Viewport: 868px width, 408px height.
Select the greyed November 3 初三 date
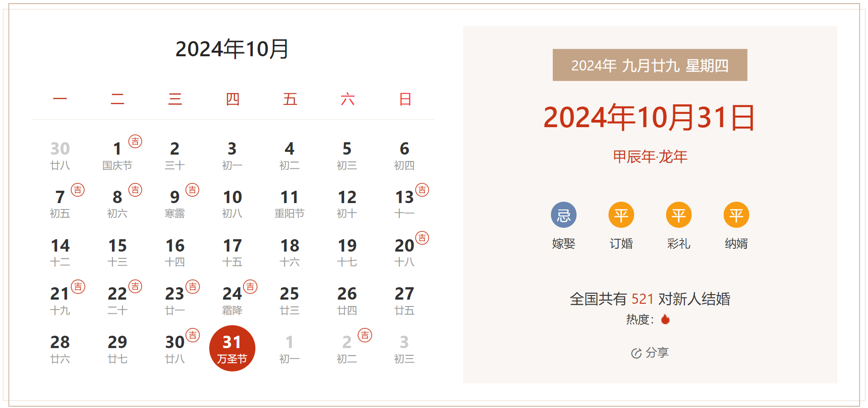404,349
